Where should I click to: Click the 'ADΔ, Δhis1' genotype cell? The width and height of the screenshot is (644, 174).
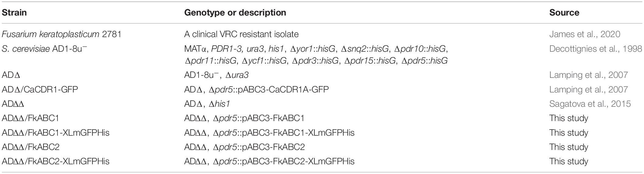click(207, 104)
